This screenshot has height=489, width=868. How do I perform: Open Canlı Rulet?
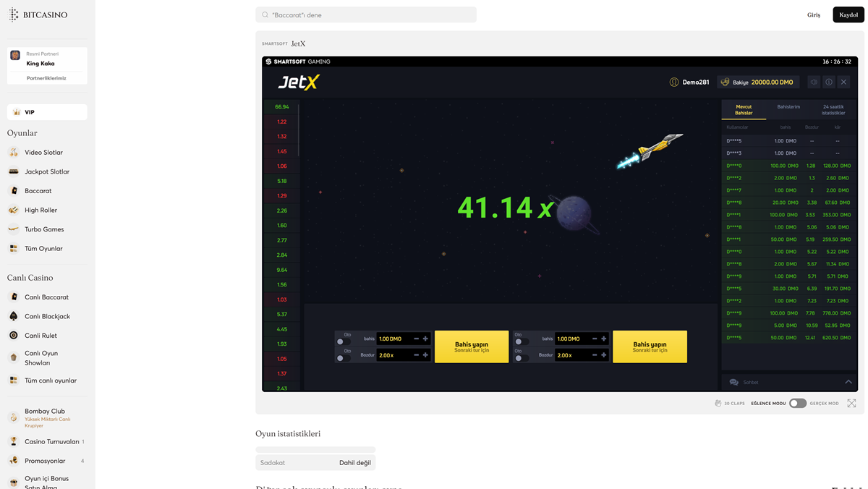point(41,336)
